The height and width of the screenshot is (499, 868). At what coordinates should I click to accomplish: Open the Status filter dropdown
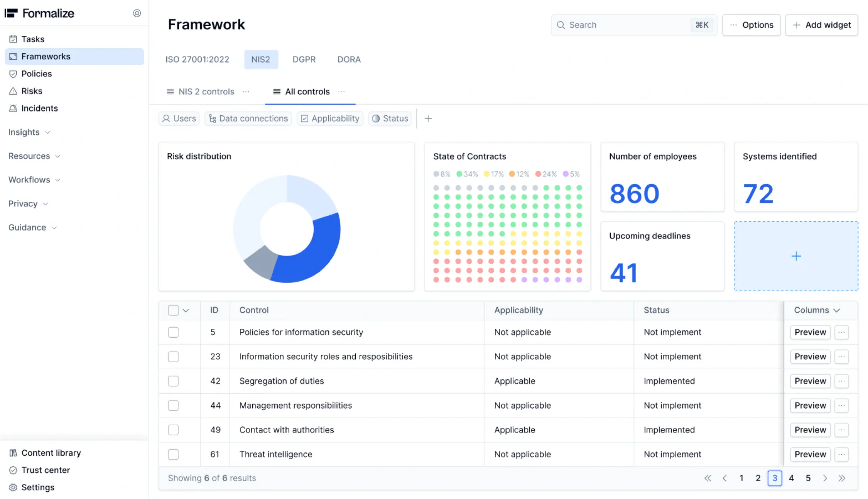[x=390, y=118]
